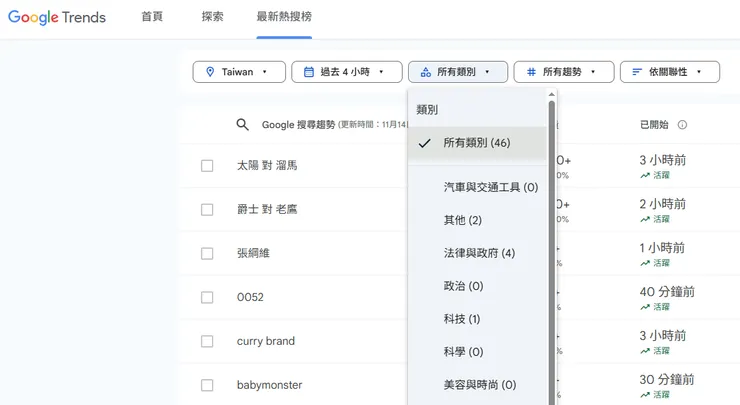Viewport: 740px width, 405px height.
Task: Click the Google 搜尋趨勢 column heading
Action: (x=298, y=125)
